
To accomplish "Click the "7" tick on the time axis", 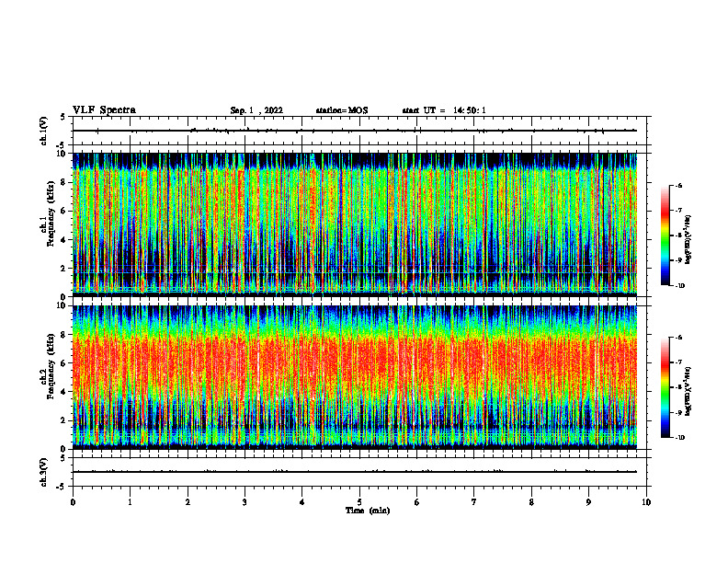I will [x=474, y=502].
